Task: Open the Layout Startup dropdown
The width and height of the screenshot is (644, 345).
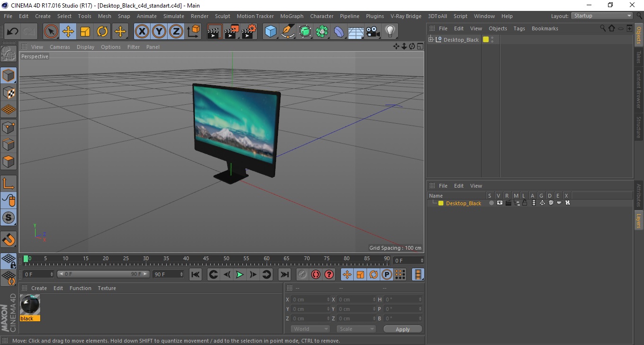Action: click(602, 16)
